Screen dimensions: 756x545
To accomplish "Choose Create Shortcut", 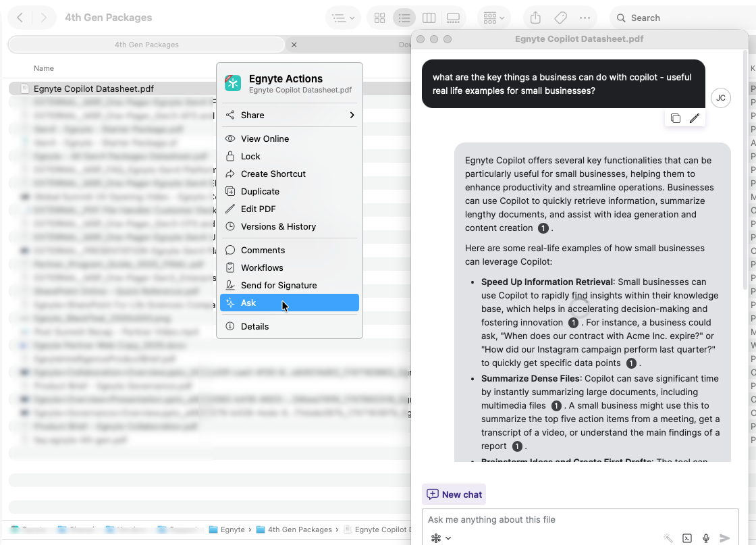I will pos(290,174).
